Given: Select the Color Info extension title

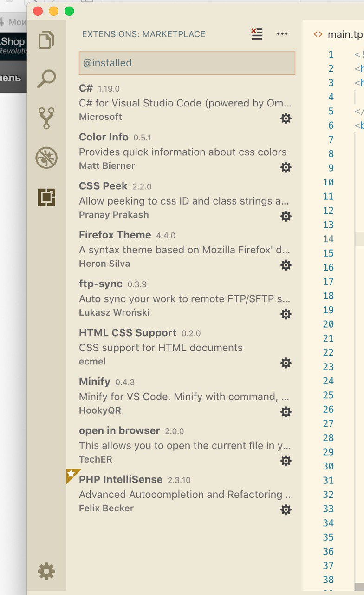Looking at the screenshot, I should point(104,137).
